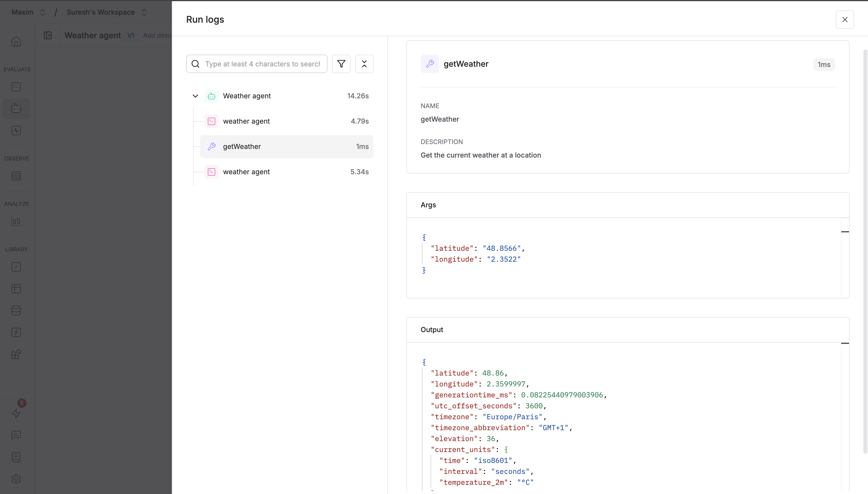Click the lightning bolt icon with badge

[16, 413]
